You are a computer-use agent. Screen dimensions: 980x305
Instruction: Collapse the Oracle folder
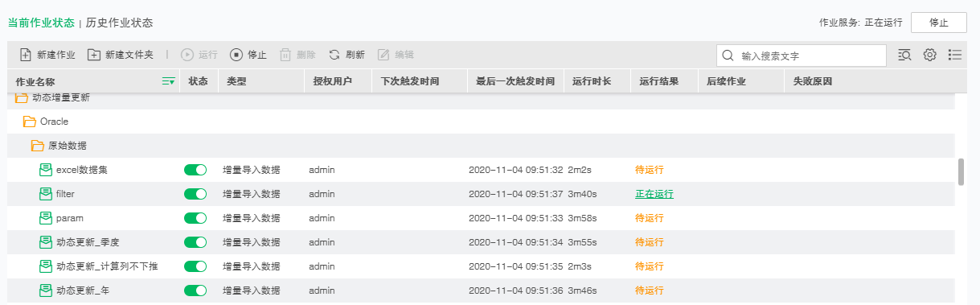(30, 122)
